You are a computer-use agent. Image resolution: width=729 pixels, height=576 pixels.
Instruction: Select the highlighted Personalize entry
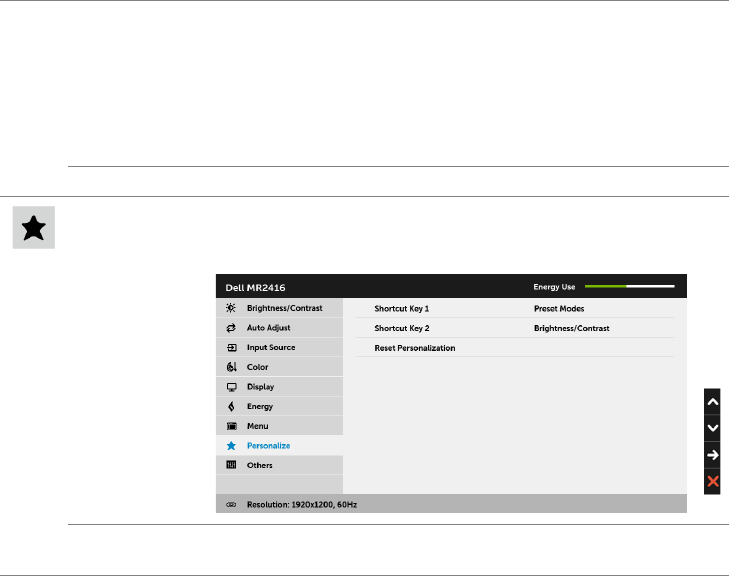pos(279,445)
